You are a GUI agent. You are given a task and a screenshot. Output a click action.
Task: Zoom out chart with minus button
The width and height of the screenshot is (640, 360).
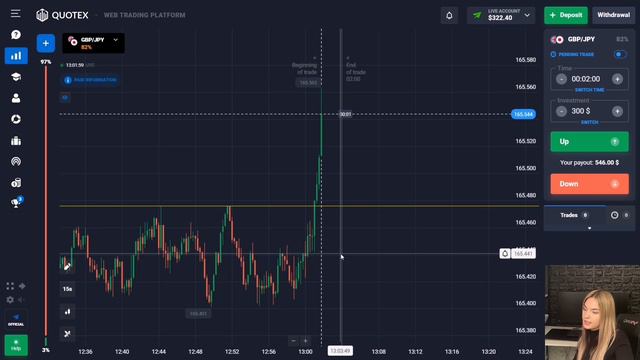293,341
